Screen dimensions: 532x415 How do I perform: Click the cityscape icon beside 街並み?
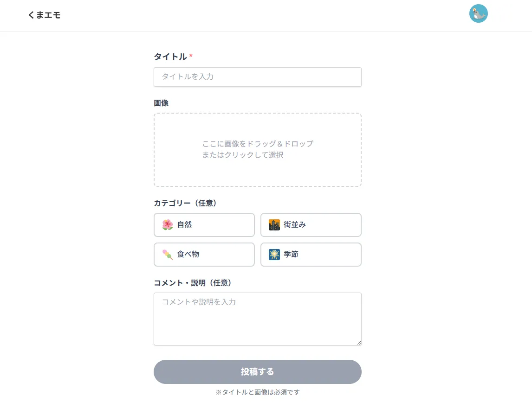coord(275,225)
